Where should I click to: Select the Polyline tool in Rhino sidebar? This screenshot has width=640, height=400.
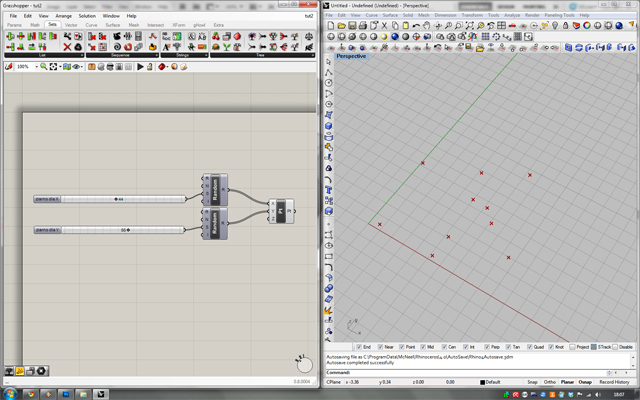tap(329, 73)
